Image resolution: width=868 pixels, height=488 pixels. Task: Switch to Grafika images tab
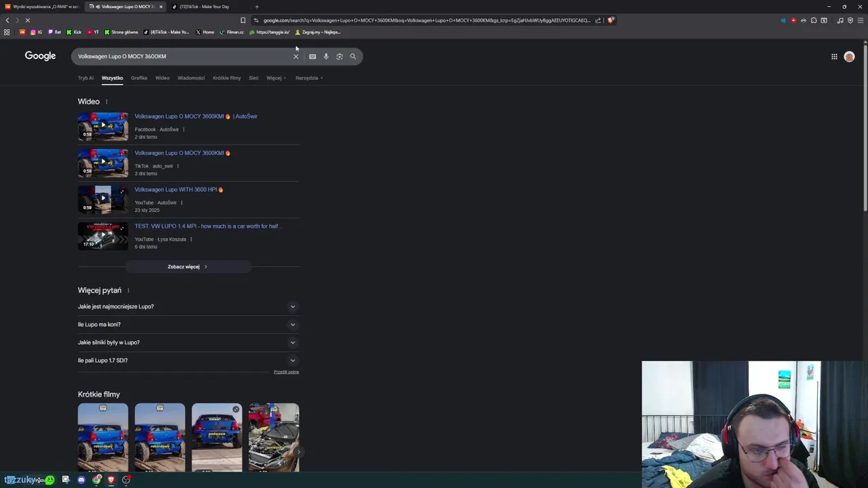[139, 78]
